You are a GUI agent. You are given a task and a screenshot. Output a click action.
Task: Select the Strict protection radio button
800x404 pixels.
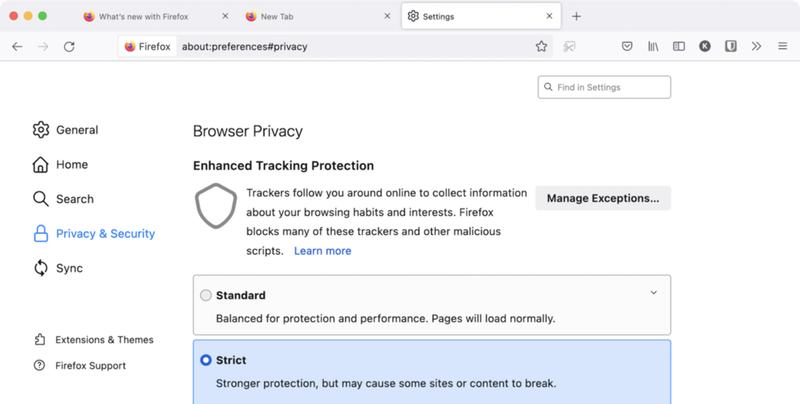(206, 360)
